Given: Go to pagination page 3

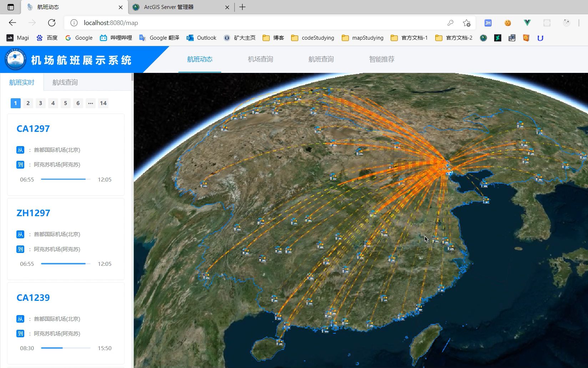Looking at the screenshot, I should 40,103.
